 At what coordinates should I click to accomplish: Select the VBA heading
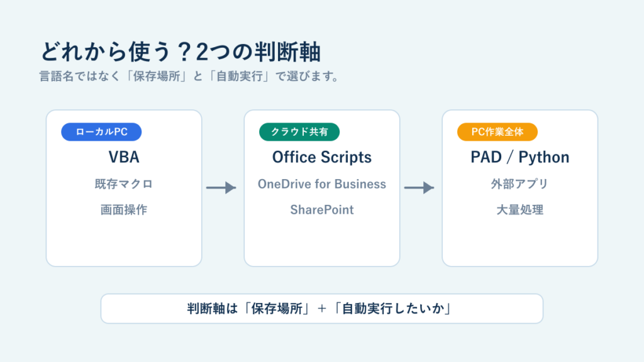[x=124, y=157]
